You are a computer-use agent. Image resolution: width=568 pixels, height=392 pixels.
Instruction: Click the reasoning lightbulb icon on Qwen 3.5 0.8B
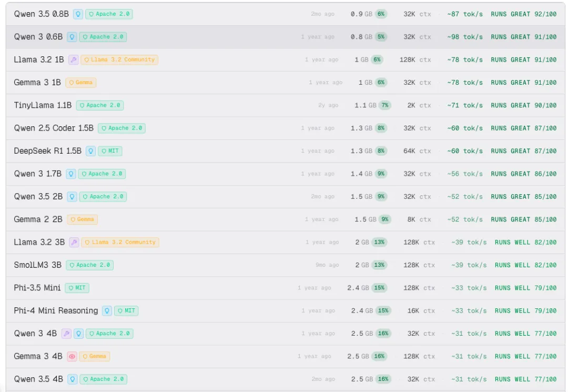(x=78, y=14)
